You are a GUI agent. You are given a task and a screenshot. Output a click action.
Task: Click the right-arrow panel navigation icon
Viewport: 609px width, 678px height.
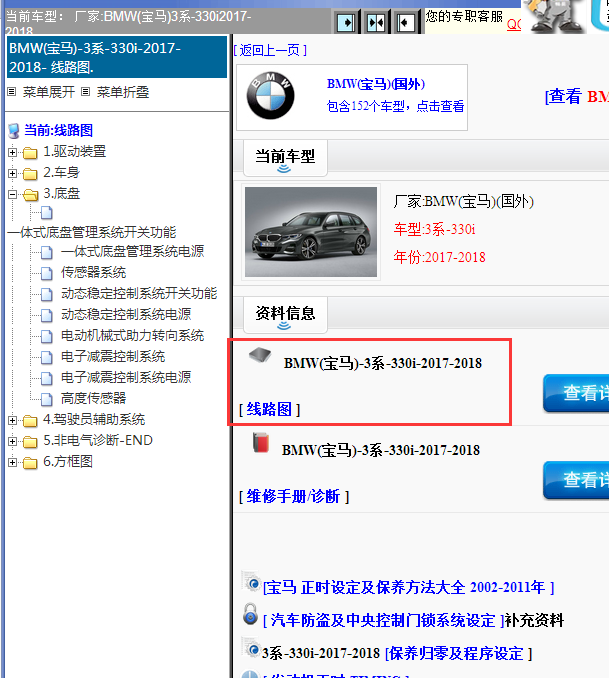[x=346, y=22]
